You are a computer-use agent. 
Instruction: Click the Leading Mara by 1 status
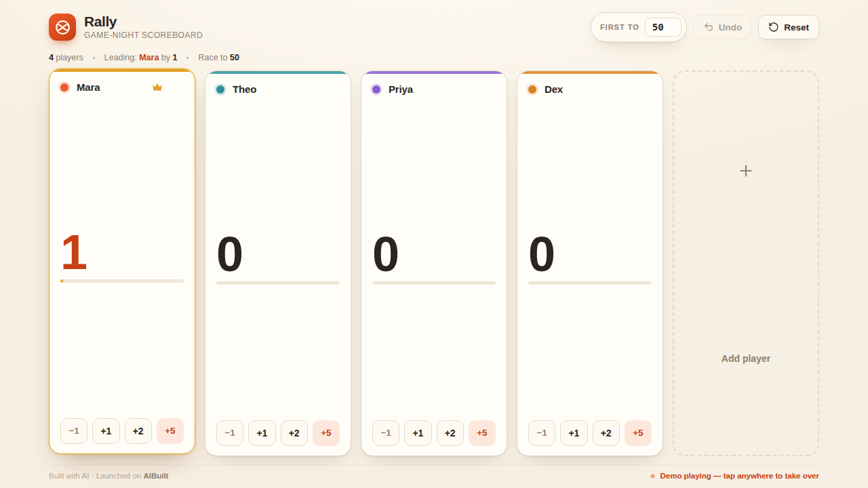[141, 58]
